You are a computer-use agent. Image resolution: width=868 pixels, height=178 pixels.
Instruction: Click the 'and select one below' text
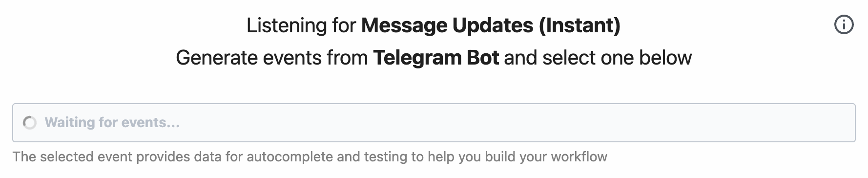pyautogui.click(x=598, y=58)
